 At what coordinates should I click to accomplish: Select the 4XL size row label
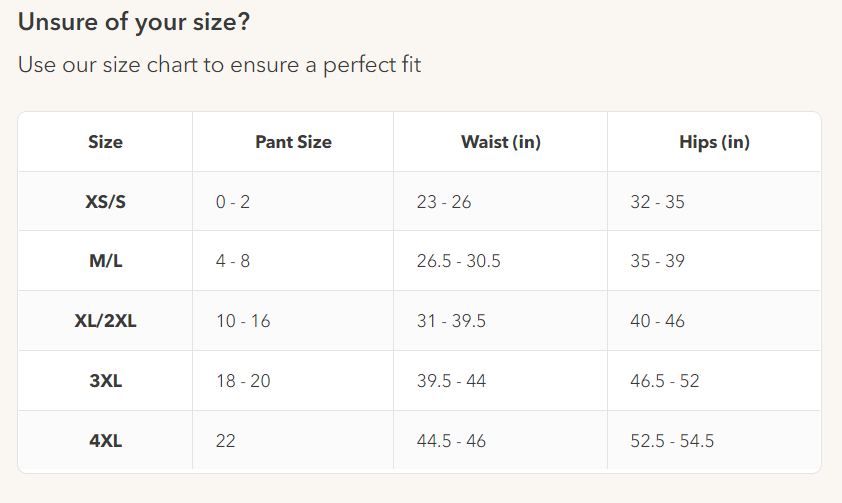tap(105, 441)
